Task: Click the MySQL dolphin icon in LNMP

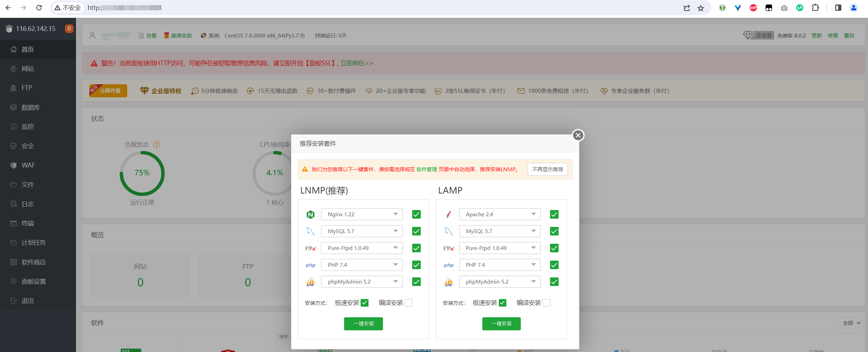Action: [x=310, y=231]
